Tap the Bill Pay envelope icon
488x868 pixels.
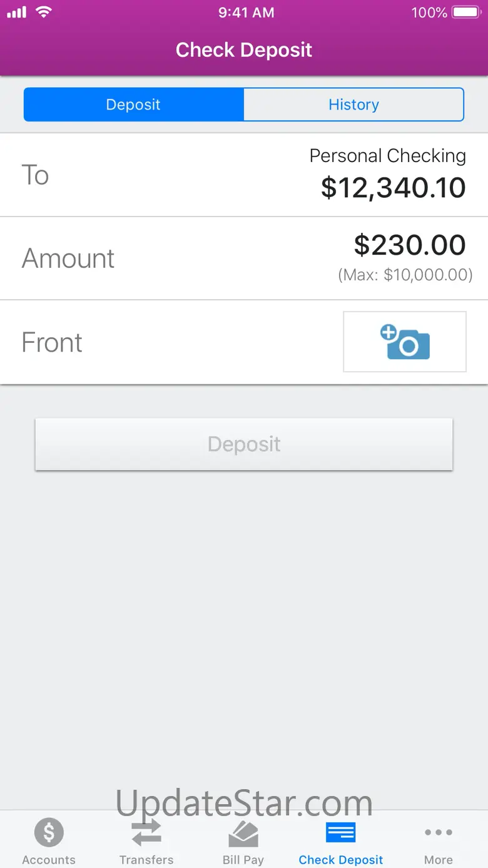pyautogui.click(x=243, y=834)
